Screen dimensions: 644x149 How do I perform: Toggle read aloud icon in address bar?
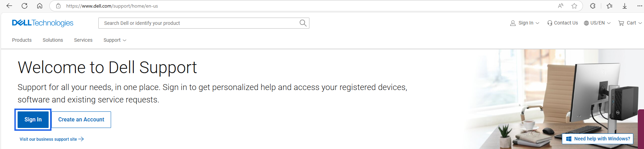561,6
